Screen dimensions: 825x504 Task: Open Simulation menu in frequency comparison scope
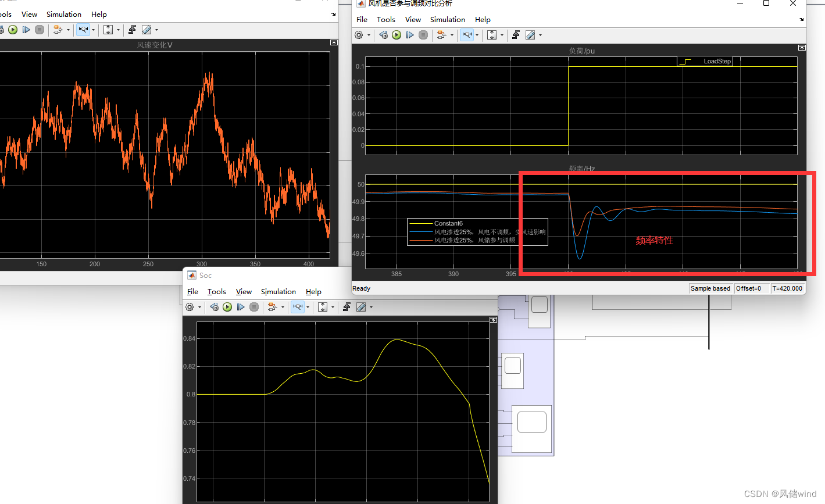tap(447, 19)
